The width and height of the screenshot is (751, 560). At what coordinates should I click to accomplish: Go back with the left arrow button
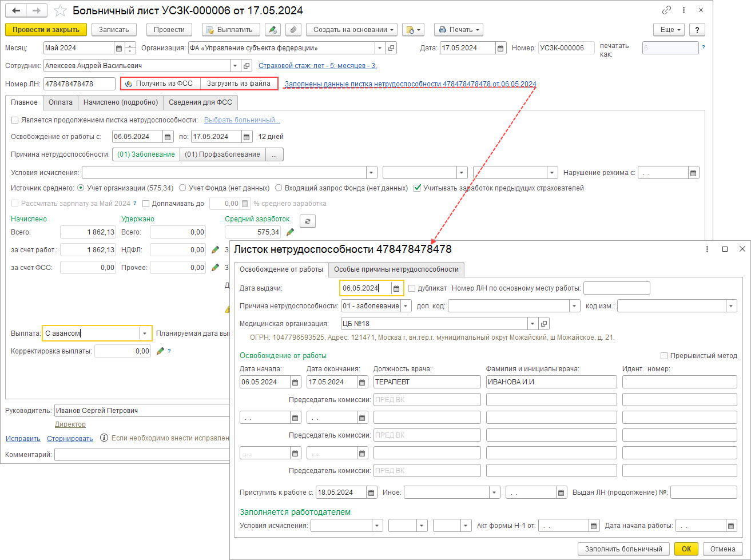(x=16, y=11)
